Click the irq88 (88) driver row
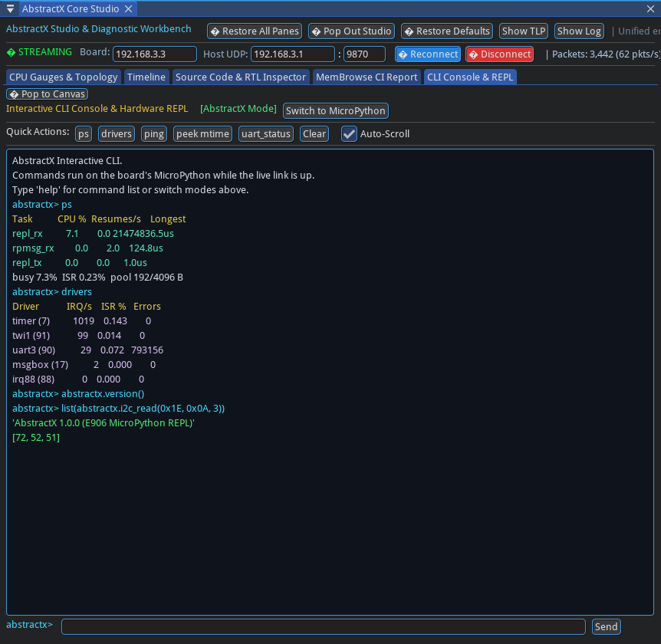Screen dimensions: 661x644 pyautogui.click(x=78, y=379)
